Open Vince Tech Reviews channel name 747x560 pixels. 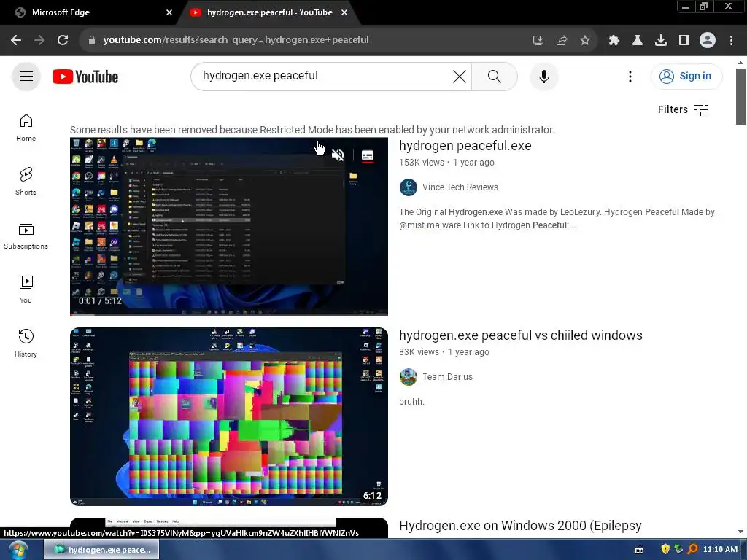(x=460, y=187)
